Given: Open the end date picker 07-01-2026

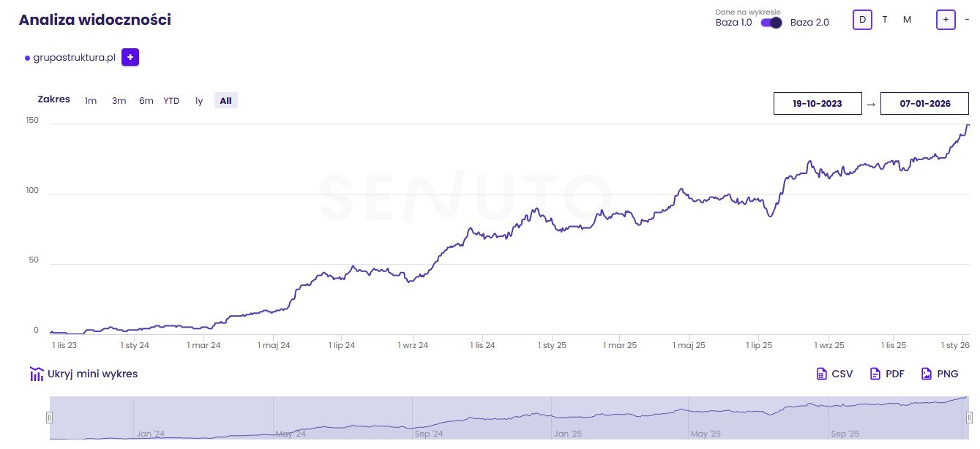Looking at the screenshot, I should [x=925, y=104].
